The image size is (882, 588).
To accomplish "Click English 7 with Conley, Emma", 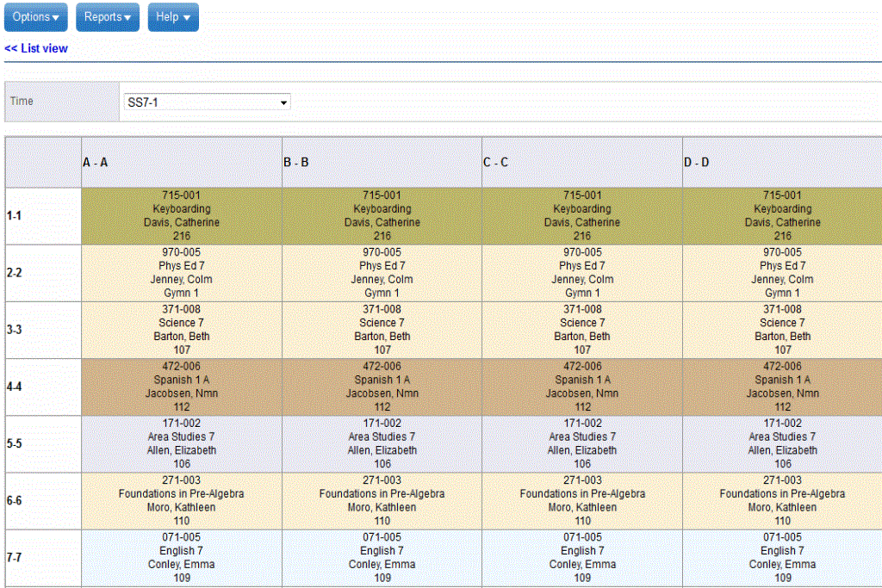I will click(x=181, y=557).
